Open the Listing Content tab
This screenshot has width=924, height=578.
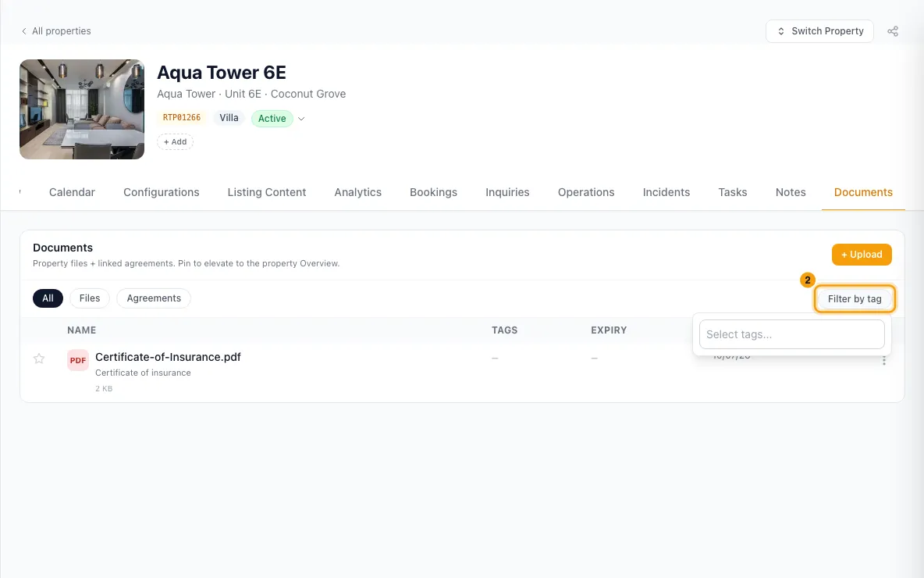coord(267,192)
